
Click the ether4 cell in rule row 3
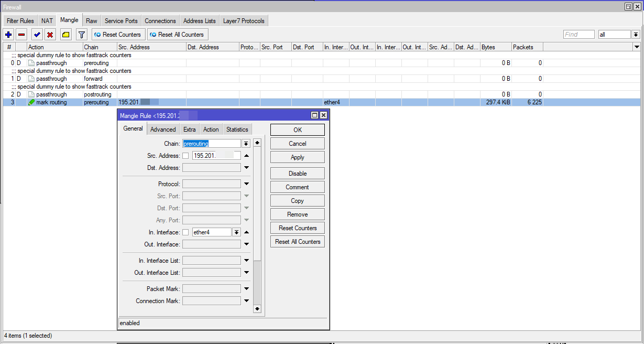pyautogui.click(x=336, y=102)
